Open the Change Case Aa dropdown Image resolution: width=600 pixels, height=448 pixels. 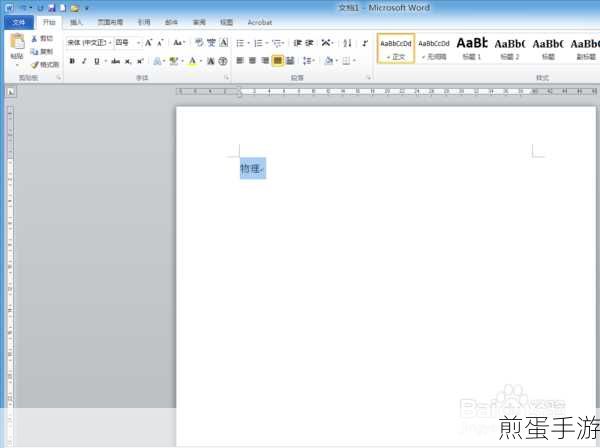179,43
